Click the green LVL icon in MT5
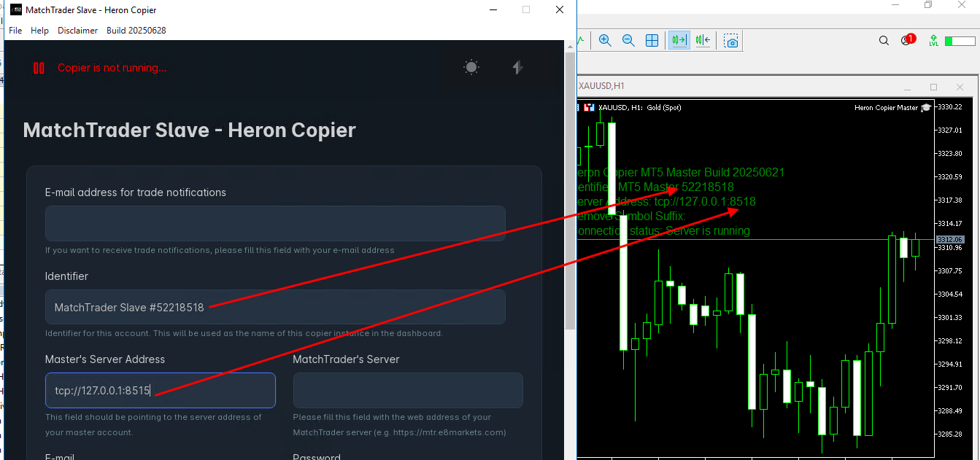 tap(933, 41)
